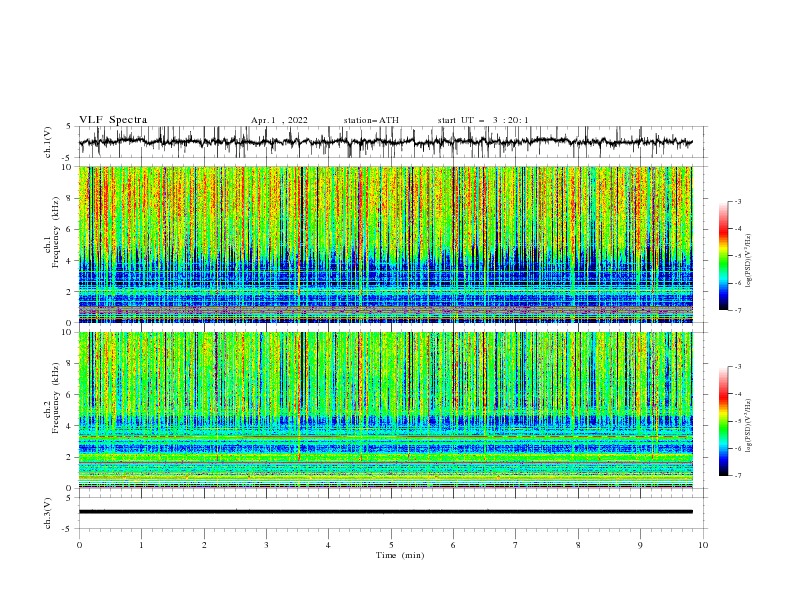This screenshot has height=612, width=792.
Task: Click the "-3" tick on lower colorbar
Action: click(737, 367)
